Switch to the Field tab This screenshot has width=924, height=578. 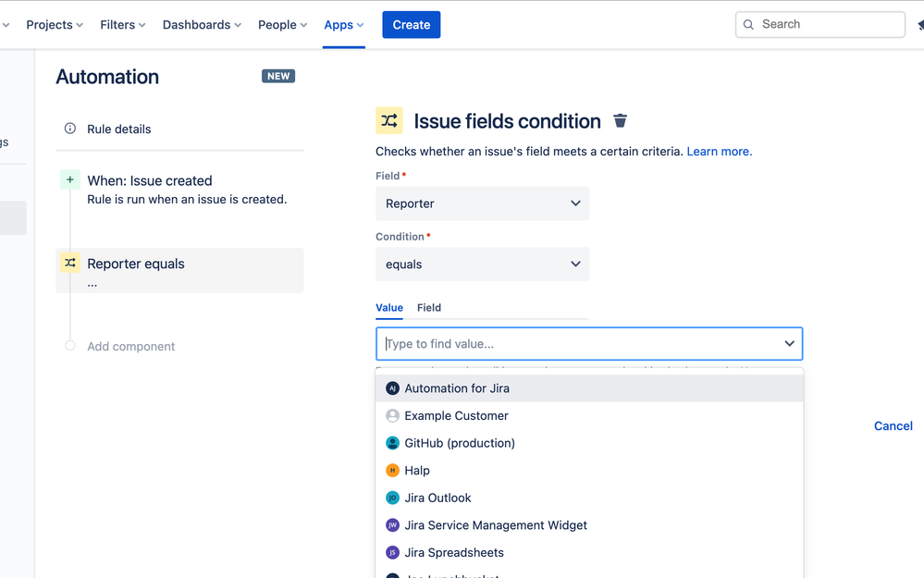(x=429, y=308)
